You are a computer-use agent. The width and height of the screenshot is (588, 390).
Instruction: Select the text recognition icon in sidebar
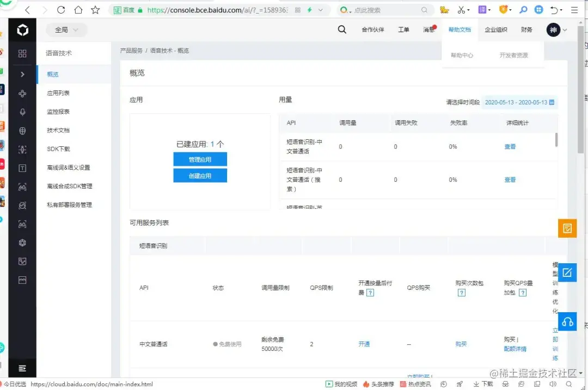tap(22, 168)
